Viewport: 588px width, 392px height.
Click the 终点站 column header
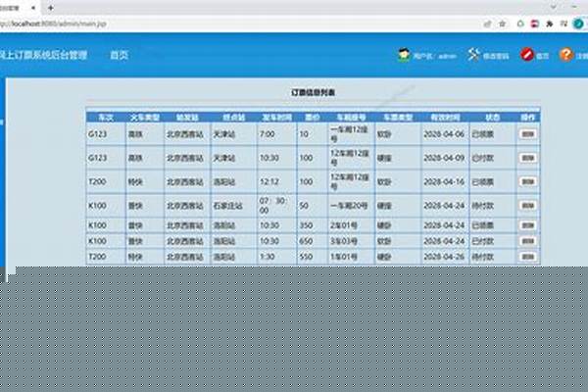[x=233, y=118]
